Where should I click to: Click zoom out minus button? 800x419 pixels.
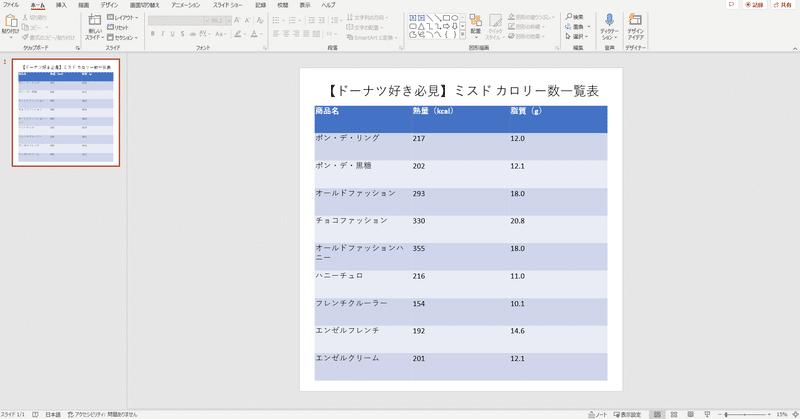pos(720,414)
